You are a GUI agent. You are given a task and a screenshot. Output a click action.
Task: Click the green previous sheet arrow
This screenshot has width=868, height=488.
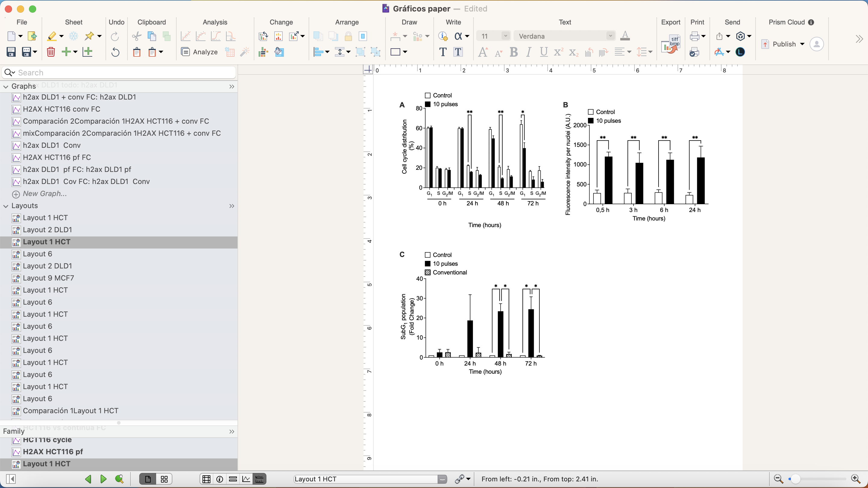(x=88, y=479)
